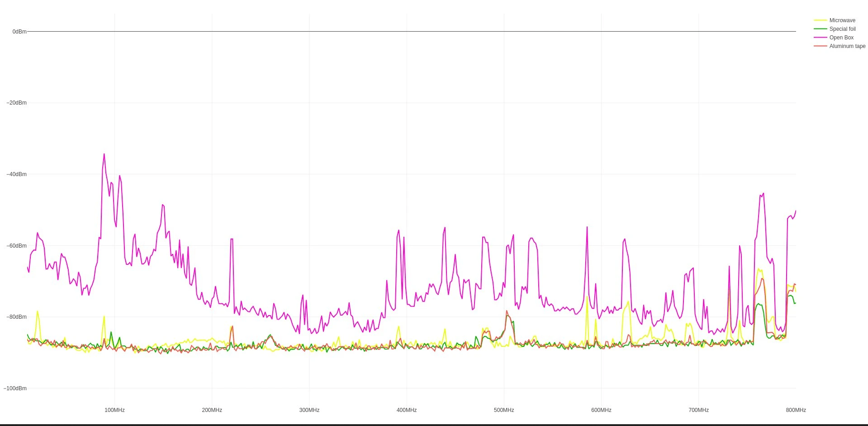Image resolution: width=868 pixels, height=426 pixels.
Task: Click the red Aluminum tape legend swatch
Action: [820, 46]
